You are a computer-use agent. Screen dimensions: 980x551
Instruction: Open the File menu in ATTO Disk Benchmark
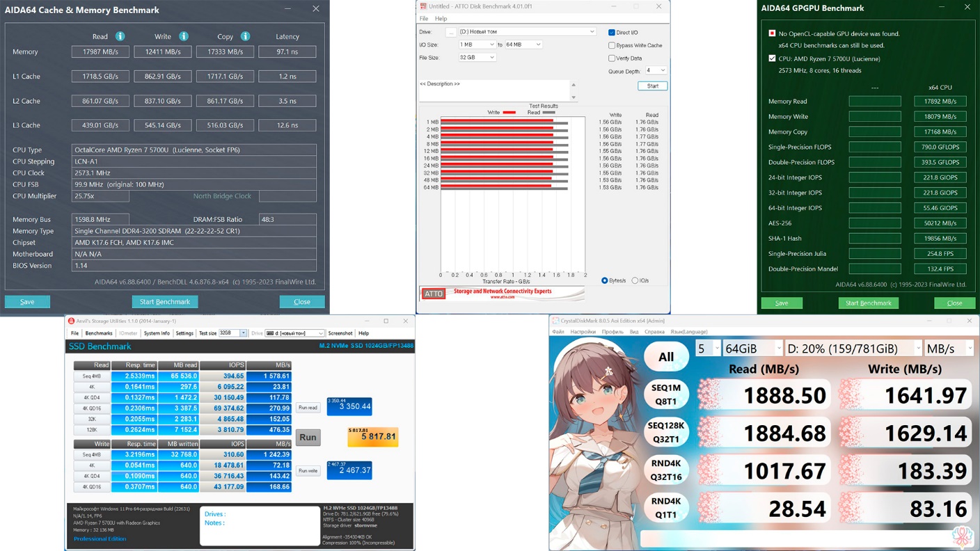(424, 19)
